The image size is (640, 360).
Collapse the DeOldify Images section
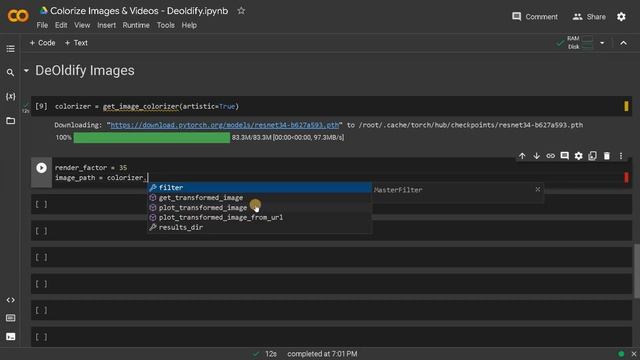click(26, 71)
